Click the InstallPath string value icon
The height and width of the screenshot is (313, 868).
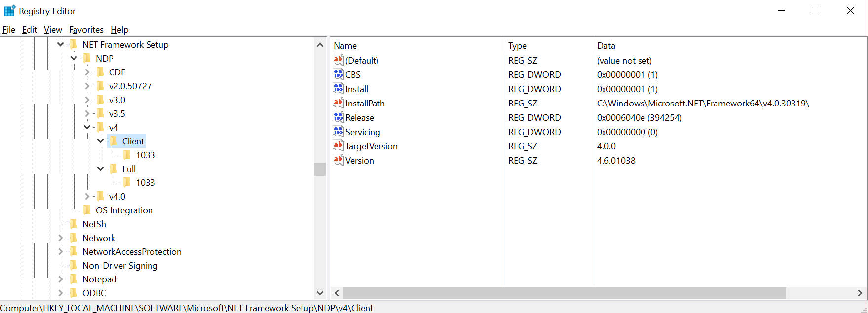(338, 103)
